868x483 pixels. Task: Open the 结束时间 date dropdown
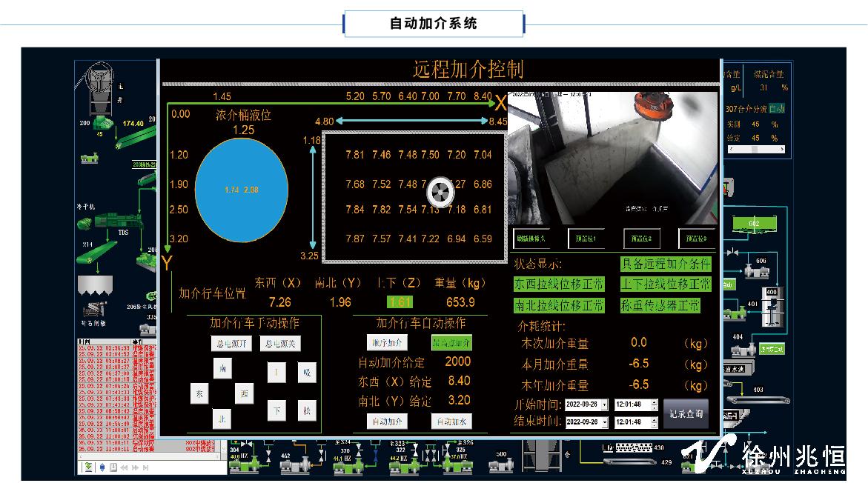605,422
